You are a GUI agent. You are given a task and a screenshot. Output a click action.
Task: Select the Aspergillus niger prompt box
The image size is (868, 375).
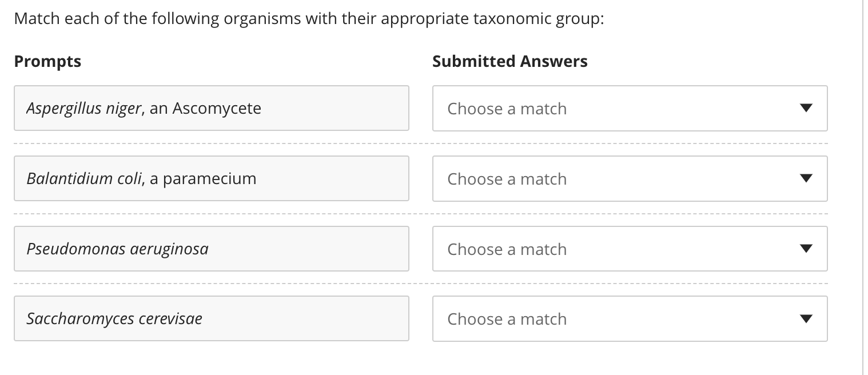211,108
